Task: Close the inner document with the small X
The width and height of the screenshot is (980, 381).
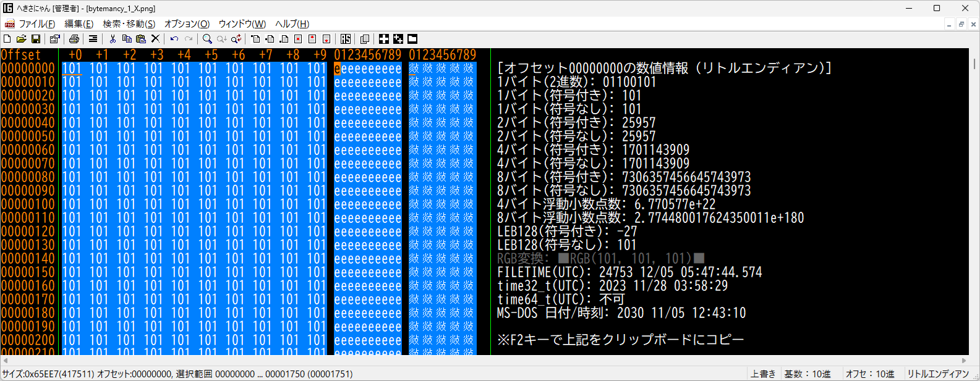Action: pos(974,24)
